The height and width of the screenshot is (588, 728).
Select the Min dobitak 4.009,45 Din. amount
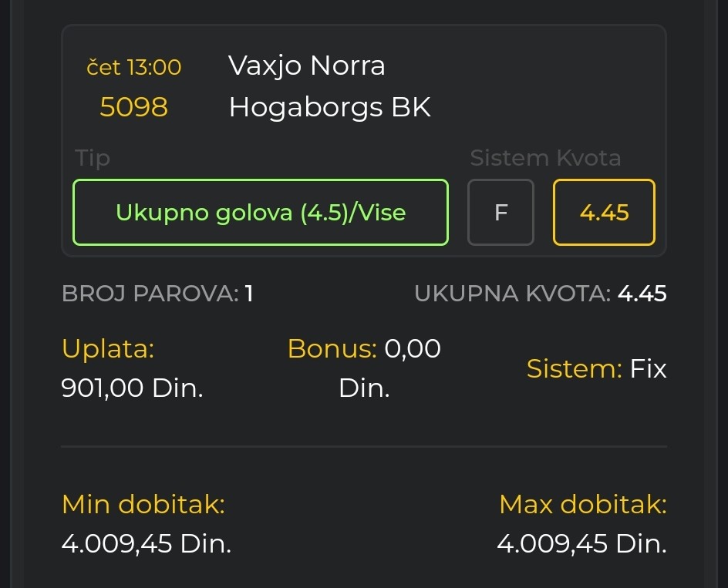click(x=147, y=544)
